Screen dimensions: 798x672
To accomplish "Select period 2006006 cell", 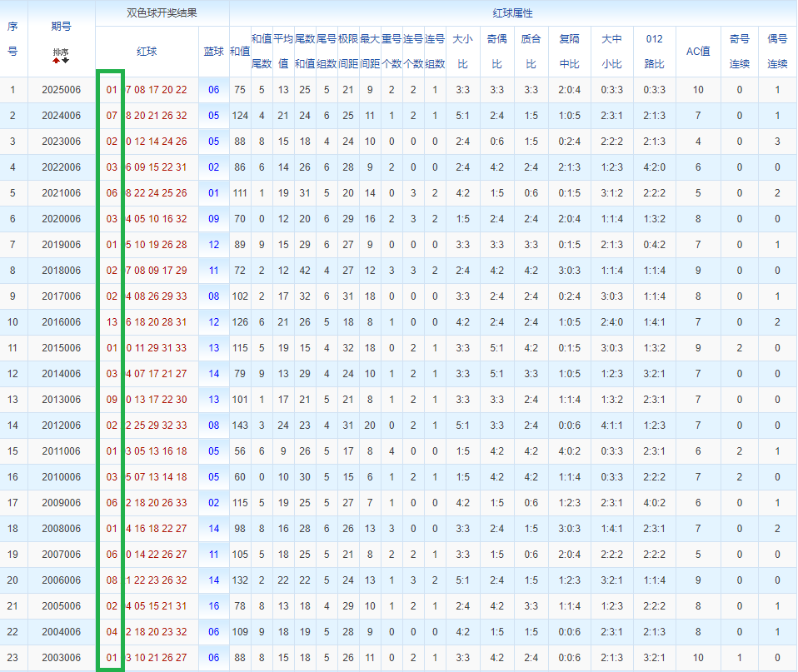I will pos(61,580).
